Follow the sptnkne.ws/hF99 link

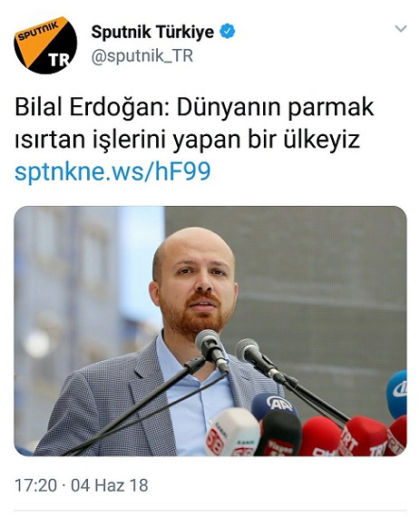tap(112, 171)
